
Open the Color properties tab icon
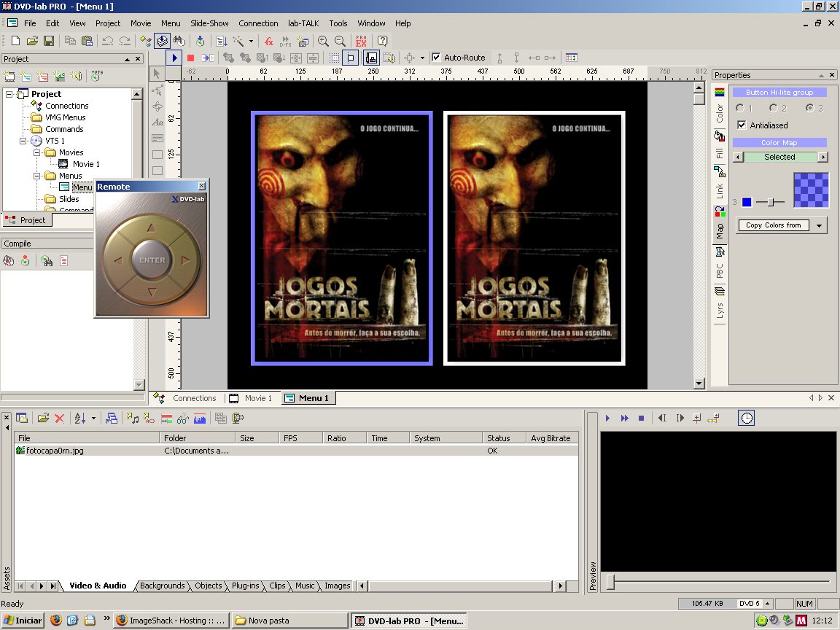pos(720,92)
